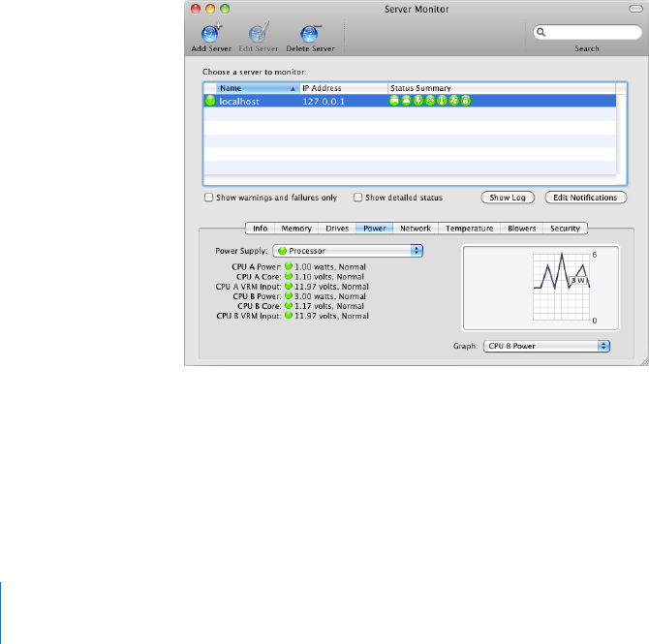Switch to the Security tab
This screenshot has width=649, height=644.
[x=565, y=229]
